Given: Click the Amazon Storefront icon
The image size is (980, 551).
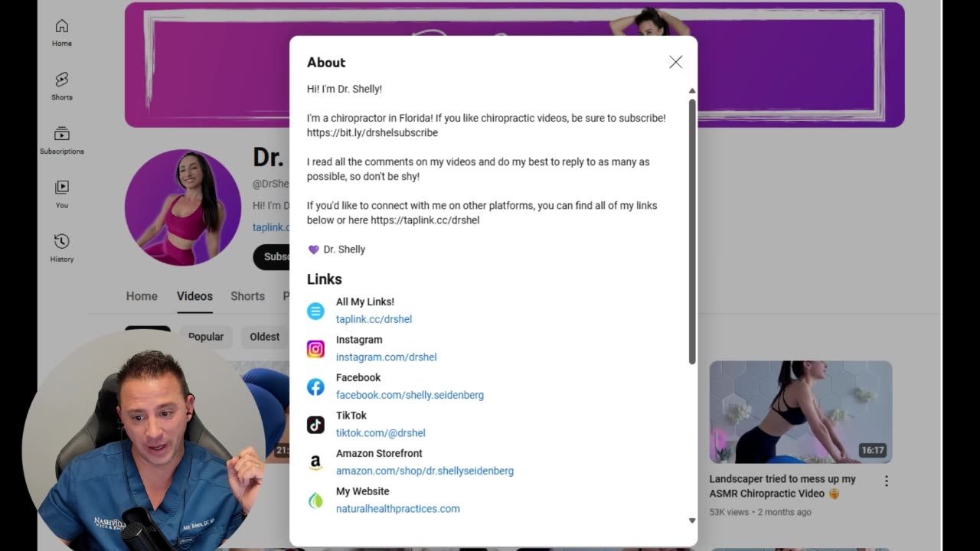Looking at the screenshot, I should [315, 462].
